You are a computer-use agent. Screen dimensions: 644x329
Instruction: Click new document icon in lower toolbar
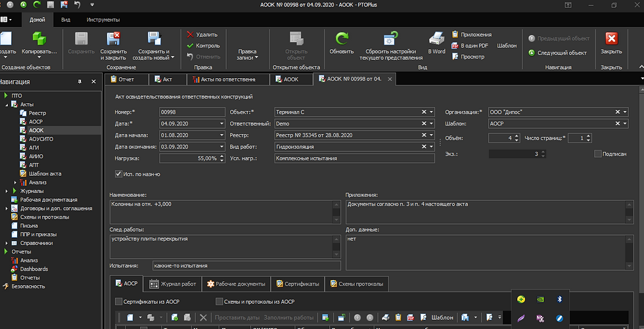[x=130, y=317]
